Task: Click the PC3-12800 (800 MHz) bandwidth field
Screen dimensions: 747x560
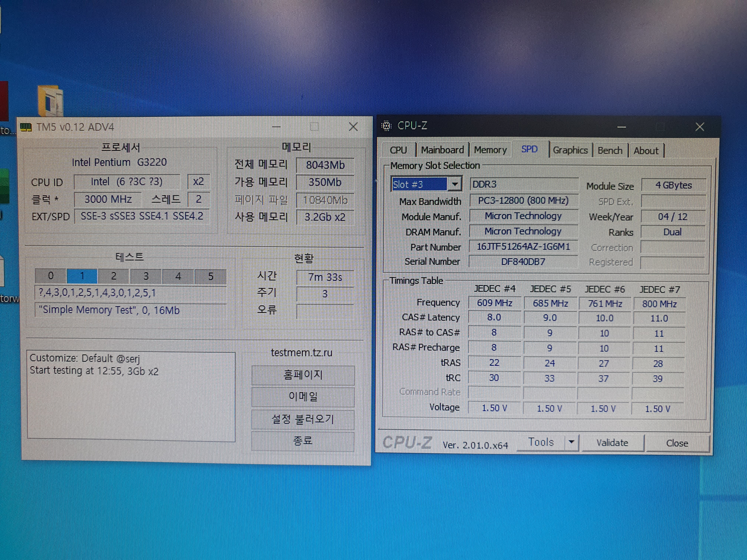Action: coord(524,201)
